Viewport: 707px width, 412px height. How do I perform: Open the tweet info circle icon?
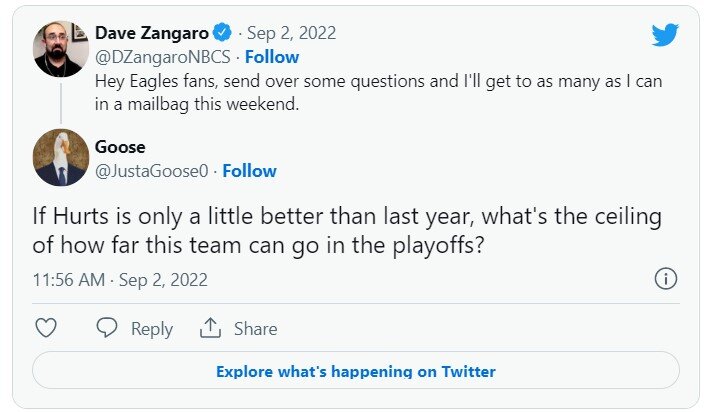[x=665, y=279]
